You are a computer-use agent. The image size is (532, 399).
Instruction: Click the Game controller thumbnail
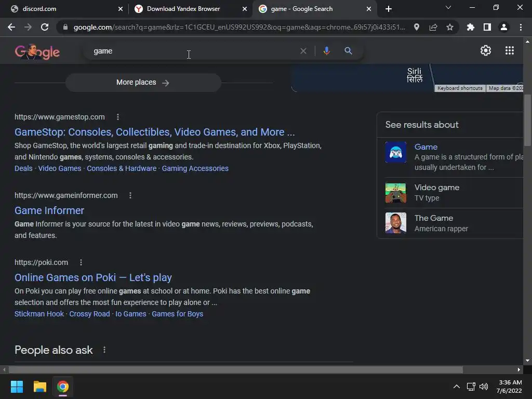point(395,152)
